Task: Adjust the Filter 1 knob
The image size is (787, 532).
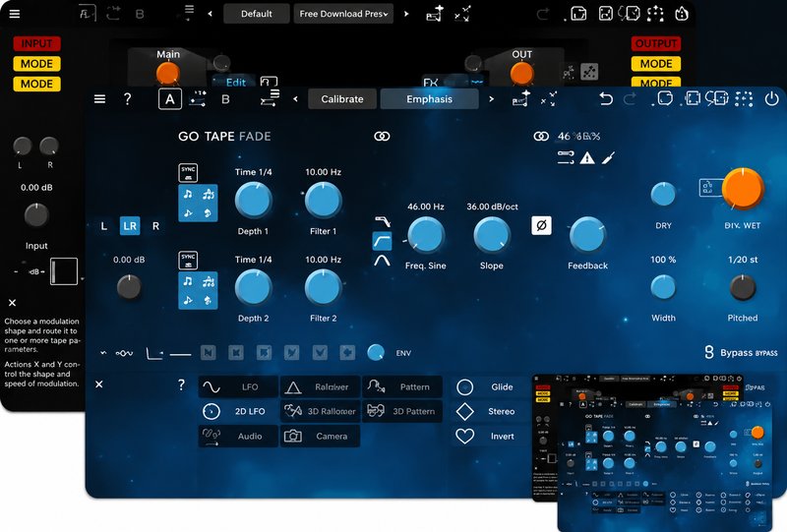Action: coord(324,201)
